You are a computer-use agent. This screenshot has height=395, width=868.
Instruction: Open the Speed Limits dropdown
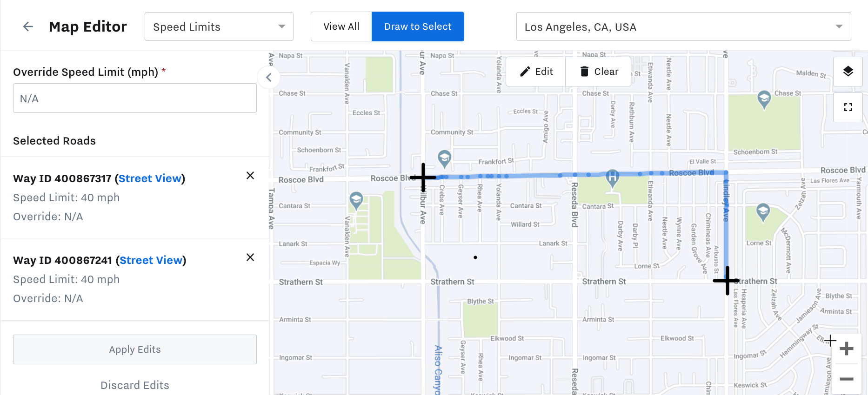219,26
